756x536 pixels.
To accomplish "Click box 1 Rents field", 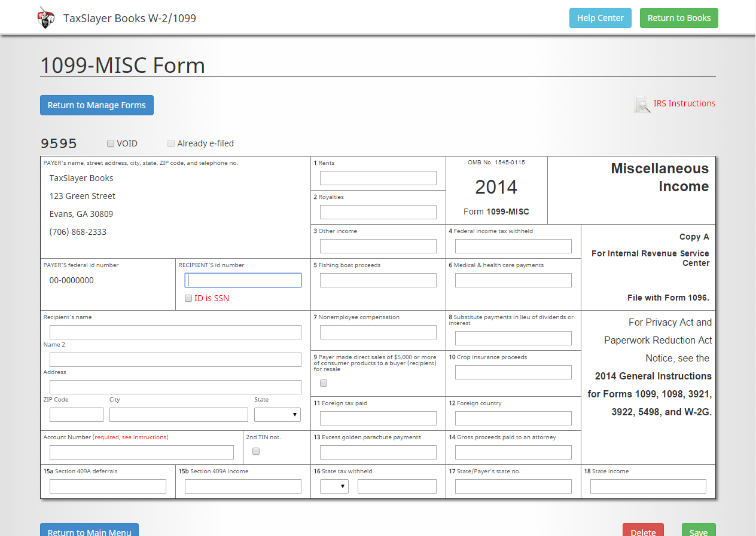I will pos(378,178).
